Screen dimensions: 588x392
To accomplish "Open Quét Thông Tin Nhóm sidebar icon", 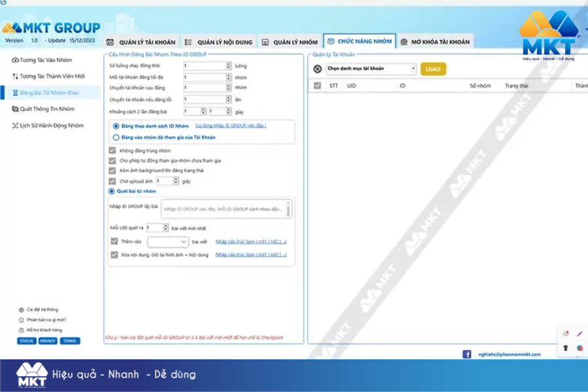I will pyautogui.click(x=15, y=109).
